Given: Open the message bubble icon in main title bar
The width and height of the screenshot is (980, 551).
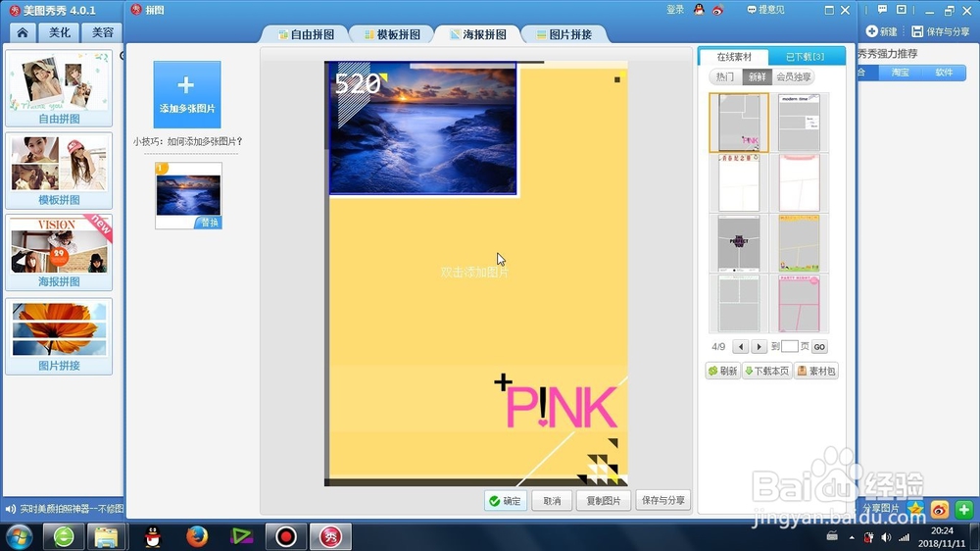Looking at the screenshot, I should point(882,10).
